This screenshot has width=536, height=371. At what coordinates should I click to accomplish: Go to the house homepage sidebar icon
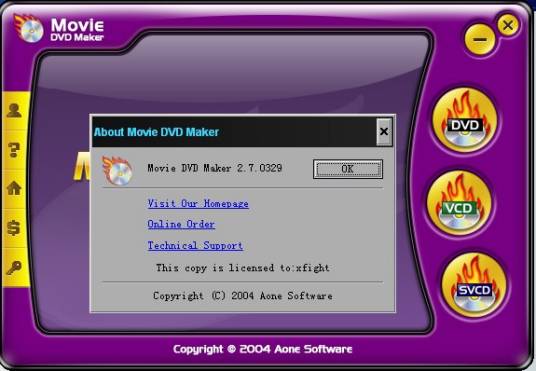(14, 188)
